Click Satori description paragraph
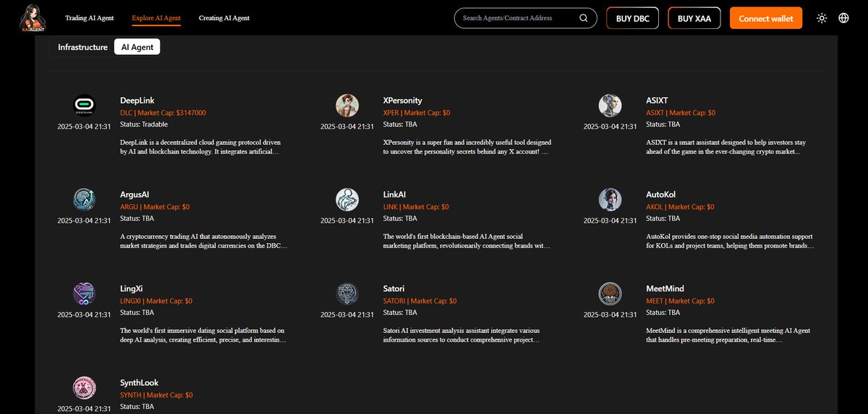The width and height of the screenshot is (868, 414). (x=461, y=335)
